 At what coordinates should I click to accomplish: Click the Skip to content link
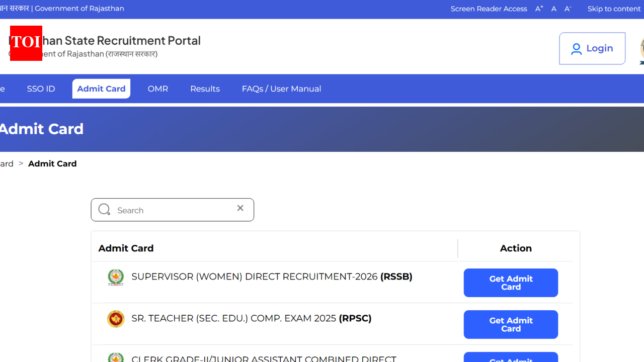614,9
